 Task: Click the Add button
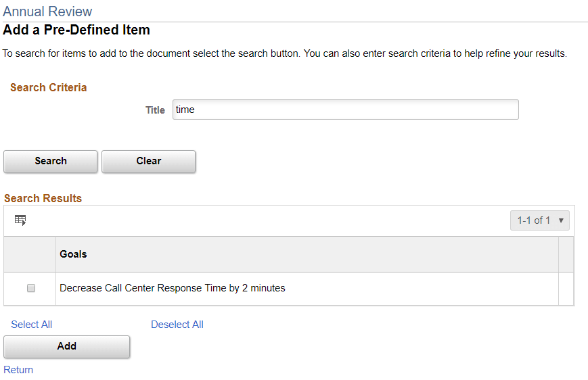pyautogui.click(x=67, y=346)
